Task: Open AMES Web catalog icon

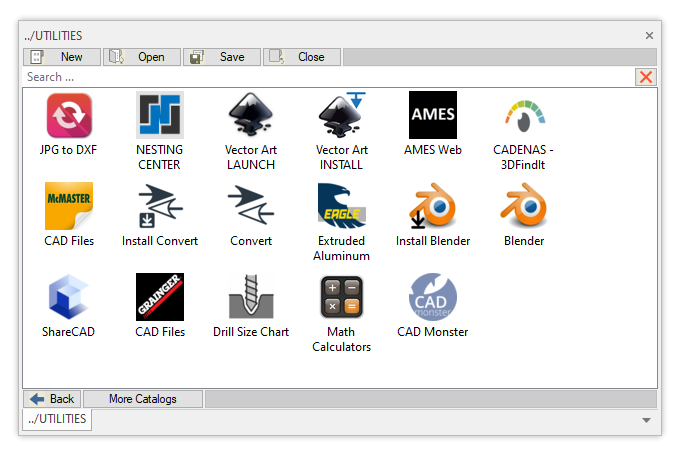Action: coord(432,116)
